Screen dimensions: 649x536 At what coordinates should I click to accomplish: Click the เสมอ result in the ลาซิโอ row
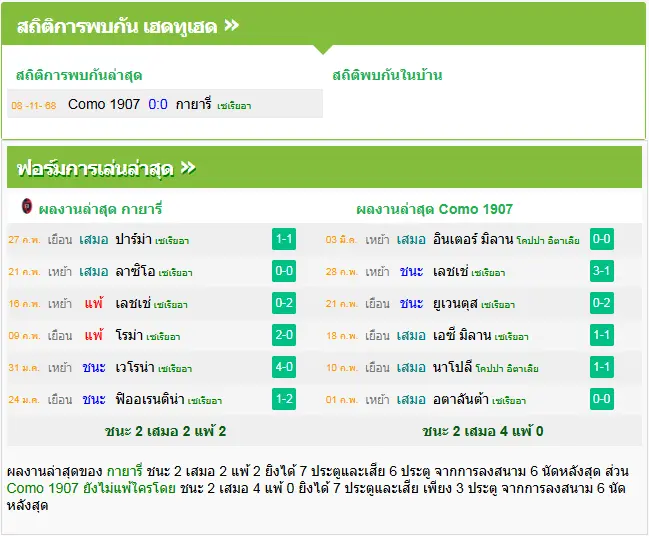94,272
